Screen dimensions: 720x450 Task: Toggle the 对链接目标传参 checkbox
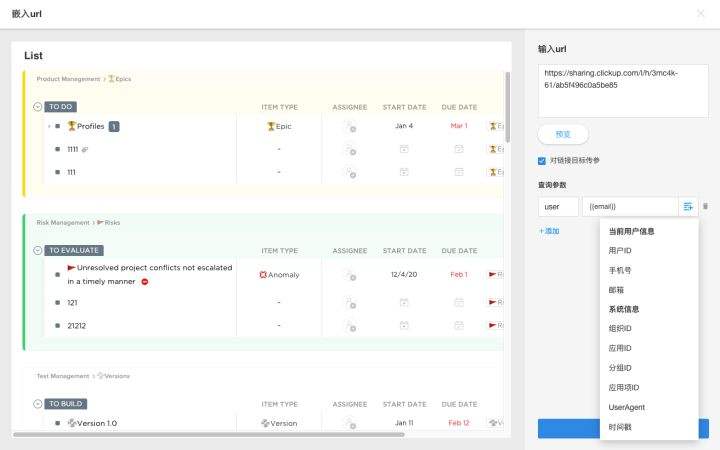543,160
